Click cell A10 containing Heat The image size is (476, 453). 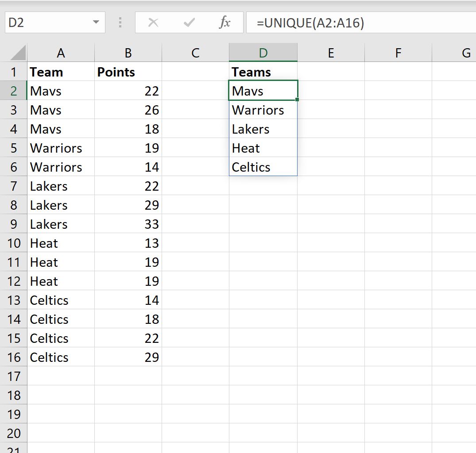coord(61,243)
